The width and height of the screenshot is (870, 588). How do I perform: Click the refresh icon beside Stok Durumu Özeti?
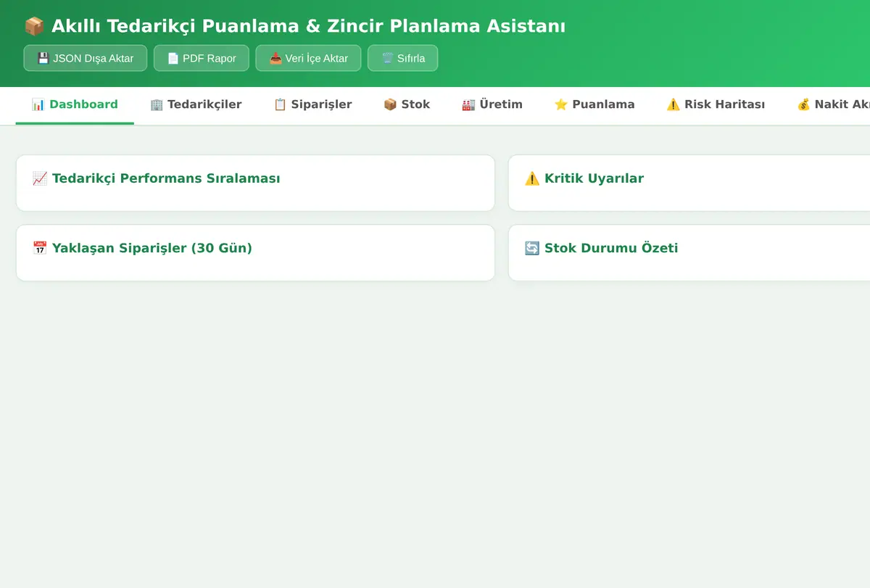point(532,248)
